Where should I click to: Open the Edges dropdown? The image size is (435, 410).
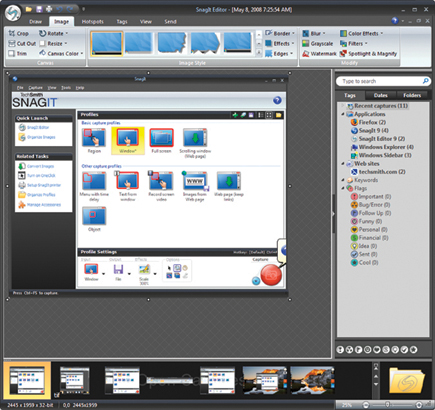[x=279, y=53]
